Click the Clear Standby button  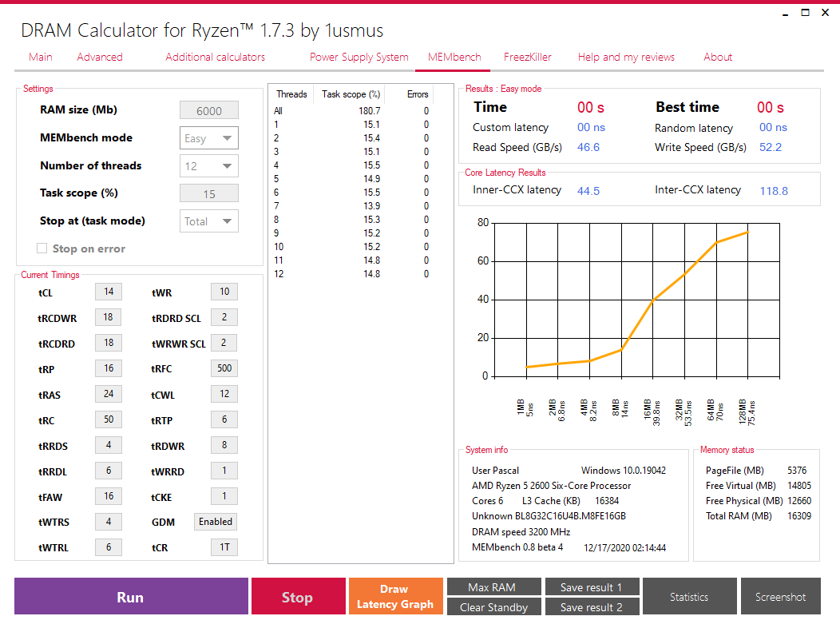point(494,606)
